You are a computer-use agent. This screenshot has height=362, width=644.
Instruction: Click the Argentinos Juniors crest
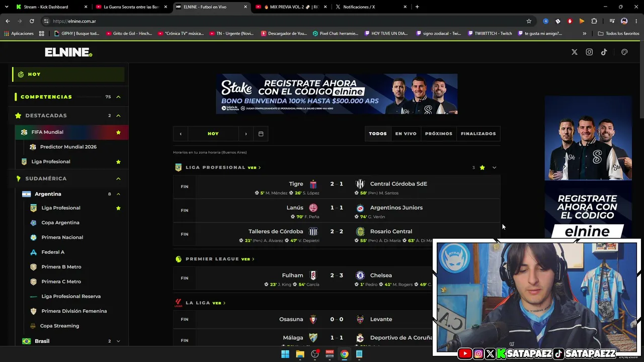click(360, 208)
